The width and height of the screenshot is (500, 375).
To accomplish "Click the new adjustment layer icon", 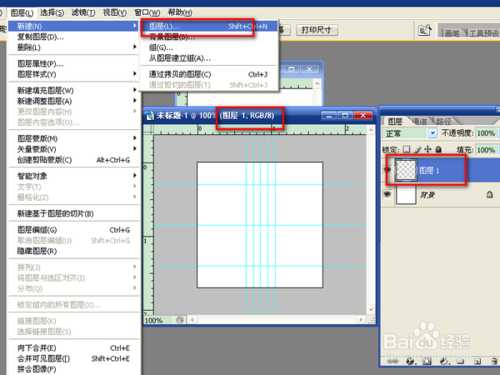I will [444, 361].
